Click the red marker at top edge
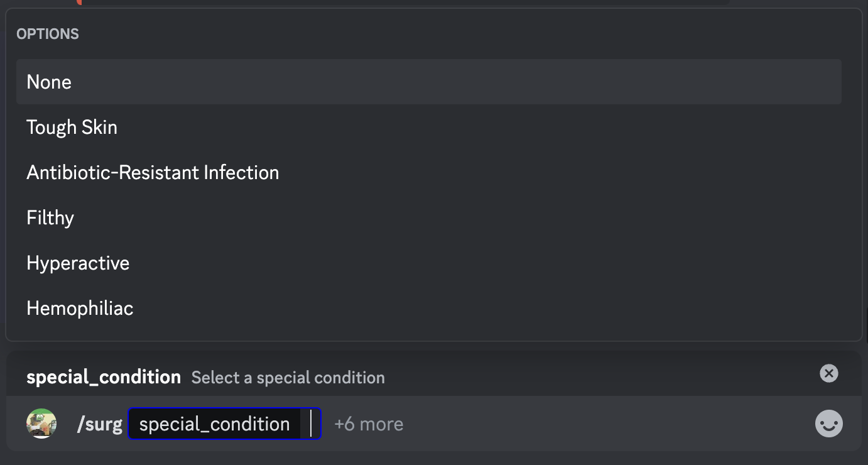 [80, 2]
